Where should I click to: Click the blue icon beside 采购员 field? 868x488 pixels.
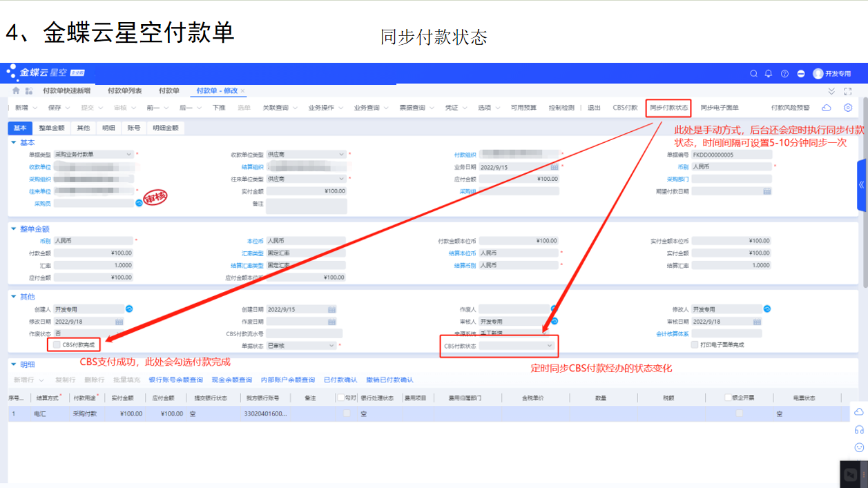(139, 203)
